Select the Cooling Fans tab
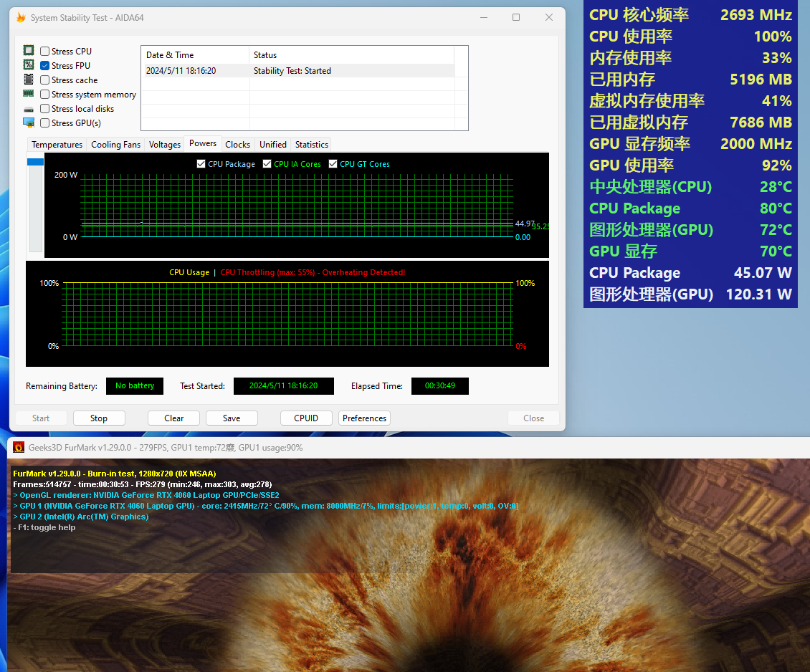The image size is (810, 672). 115,145
